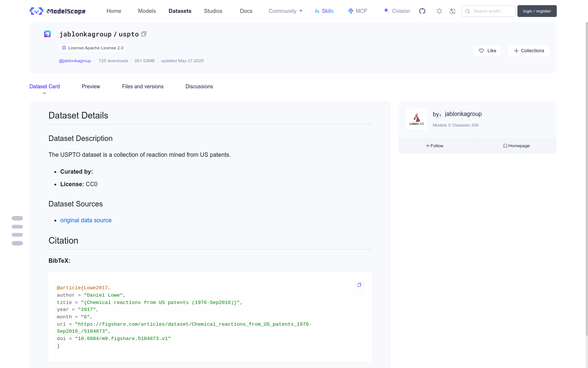Open the Datasets nav item
The image size is (588, 368).
pos(180,11)
